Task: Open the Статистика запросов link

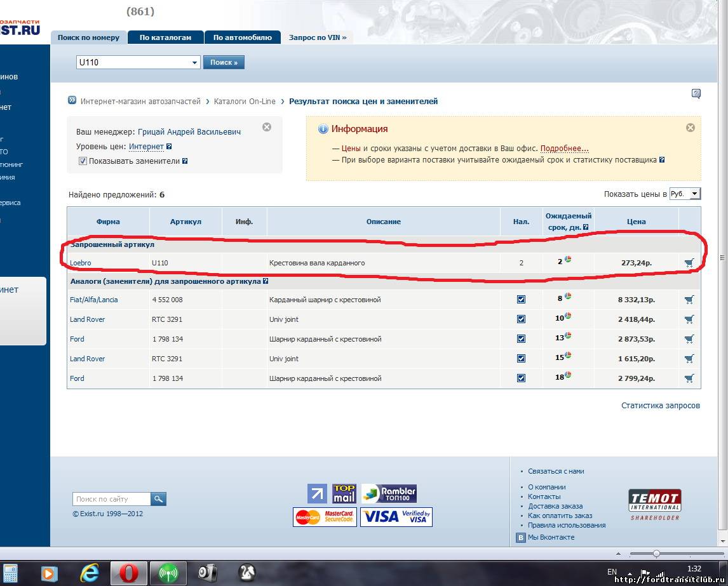Action: coord(661,406)
